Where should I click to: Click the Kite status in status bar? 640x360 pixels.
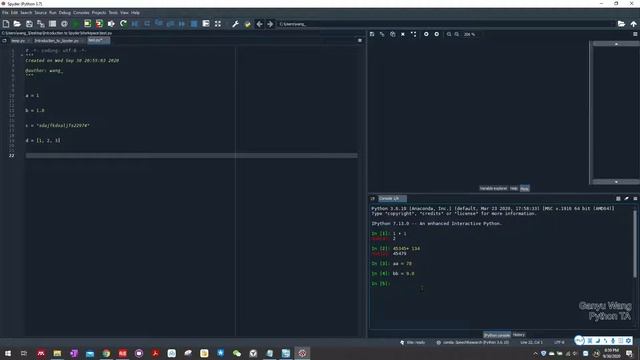[413, 342]
